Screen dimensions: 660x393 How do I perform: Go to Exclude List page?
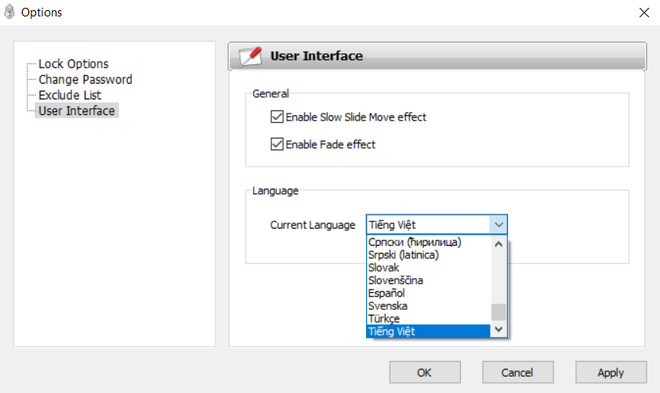(70, 95)
